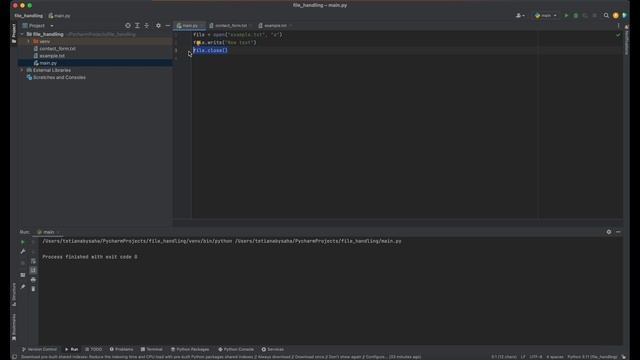The image size is (640, 360).
Task: Click inspections checkmark widget in editor
Action: tap(618, 35)
